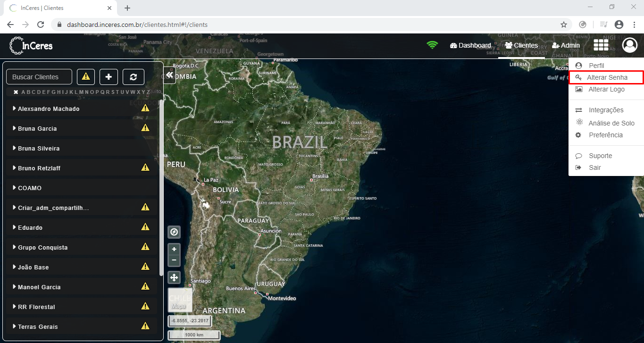Open Preferência from the user menu

coord(605,135)
